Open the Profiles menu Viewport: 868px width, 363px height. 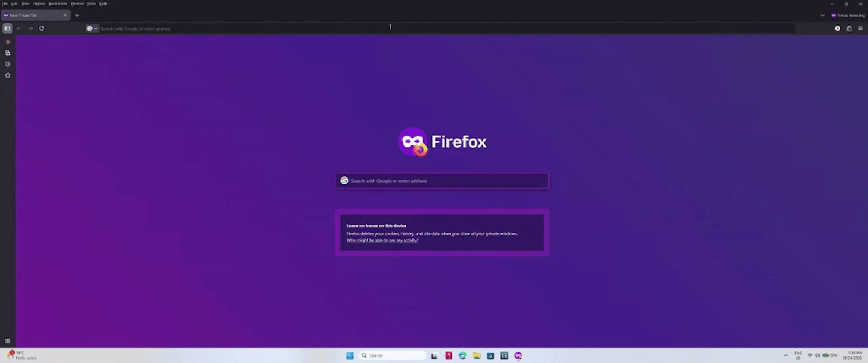77,3
